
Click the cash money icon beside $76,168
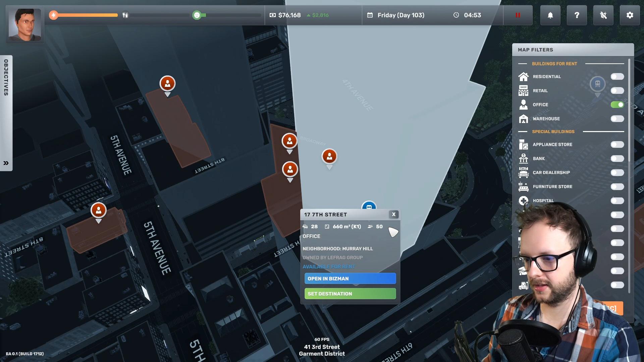273,15
